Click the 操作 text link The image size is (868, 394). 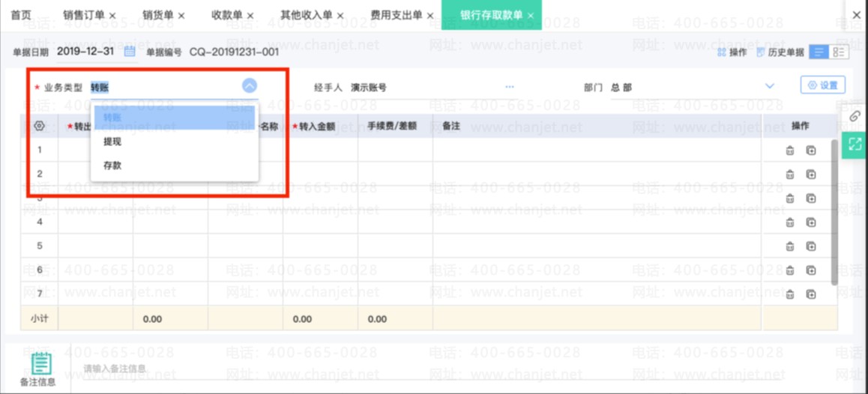pyautogui.click(x=738, y=52)
